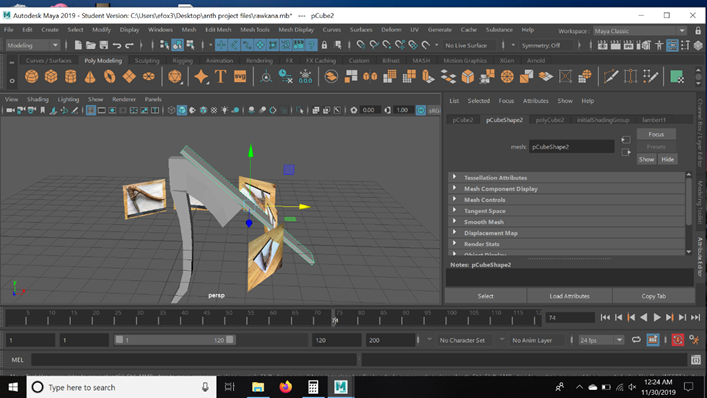This screenshot has height=398, width=707.
Task: Open the Multi-Cut tool
Action: (611, 77)
